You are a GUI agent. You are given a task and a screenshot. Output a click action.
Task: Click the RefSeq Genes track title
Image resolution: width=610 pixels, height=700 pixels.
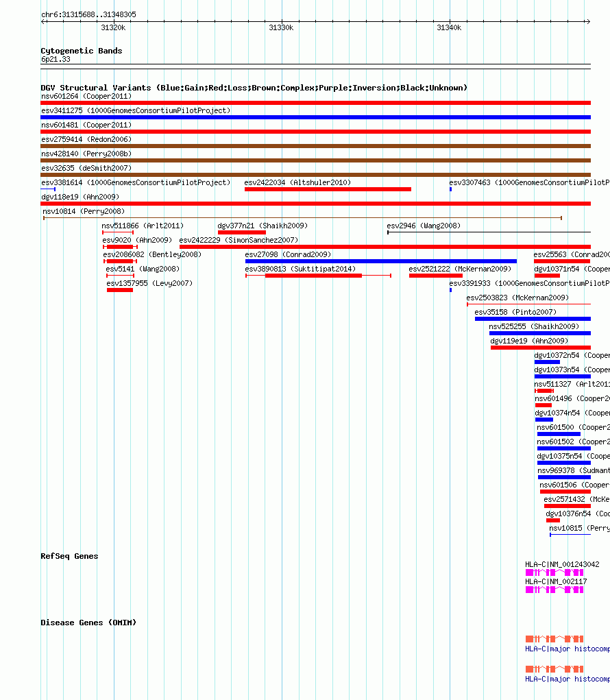tap(69, 556)
